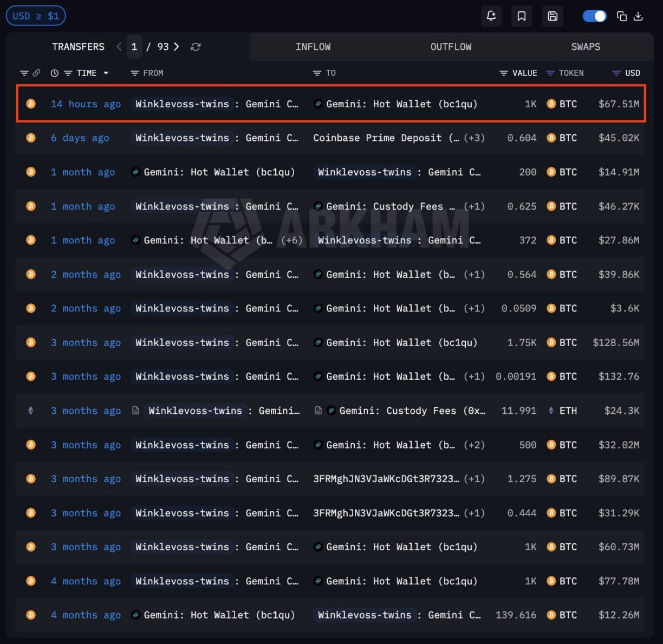This screenshot has height=644, width=663.
Task: Click the Bitcoin icon in the 6 days ago row
Action: pos(31,138)
